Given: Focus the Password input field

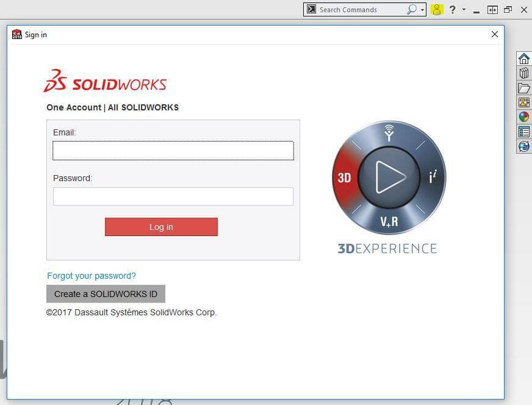Looking at the screenshot, I should 173,196.
